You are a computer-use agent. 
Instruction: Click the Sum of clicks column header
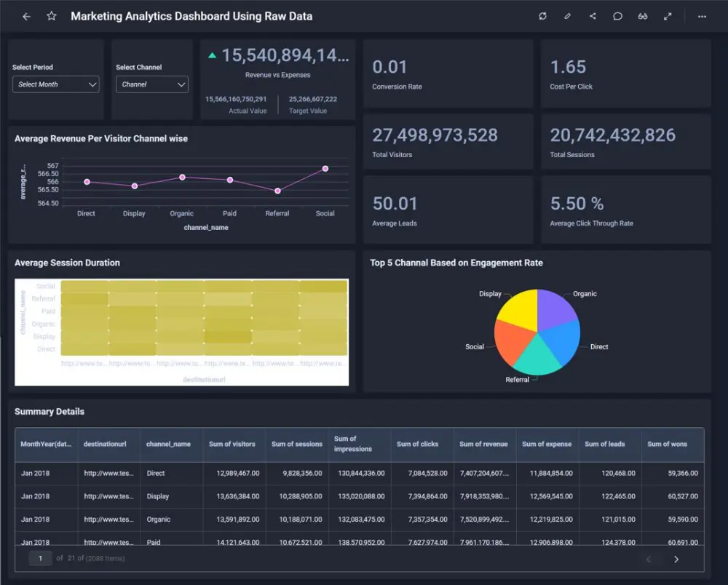[422, 444]
